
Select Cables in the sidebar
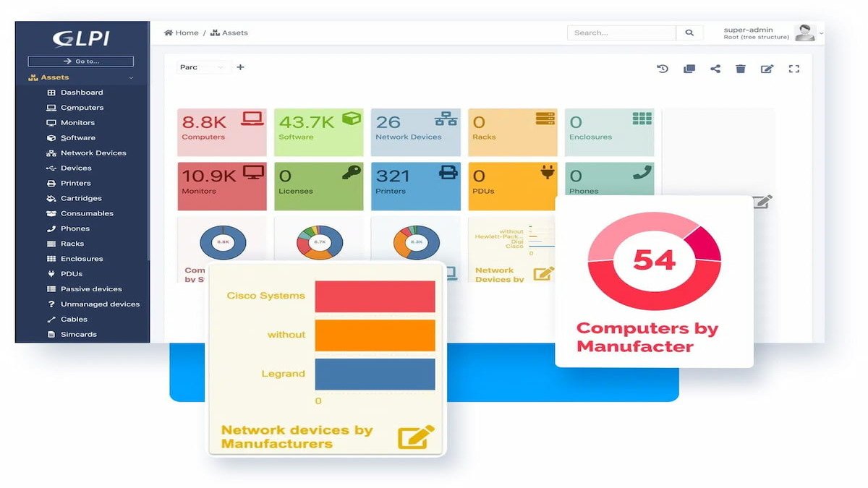[x=74, y=320]
